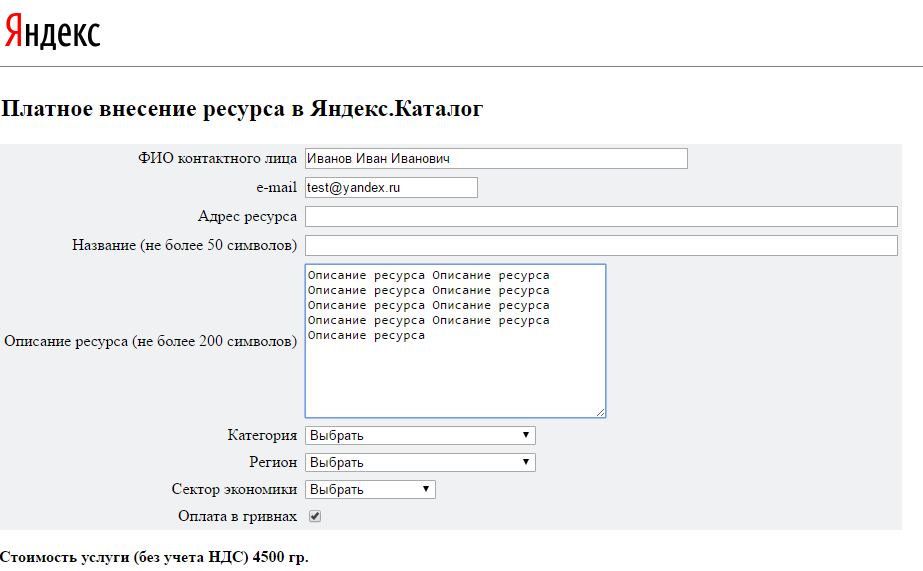Click the 'Платное внесение ресурса в Яндекс.Каталог' heading
Image resolution: width=923 pixels, height=571 pixels.
click(x=242, y=109)
